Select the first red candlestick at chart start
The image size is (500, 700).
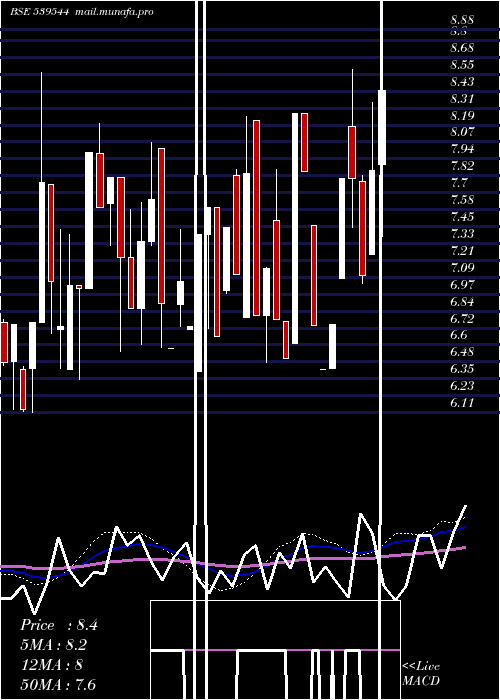pyautogui.click(x=4, y=342)
